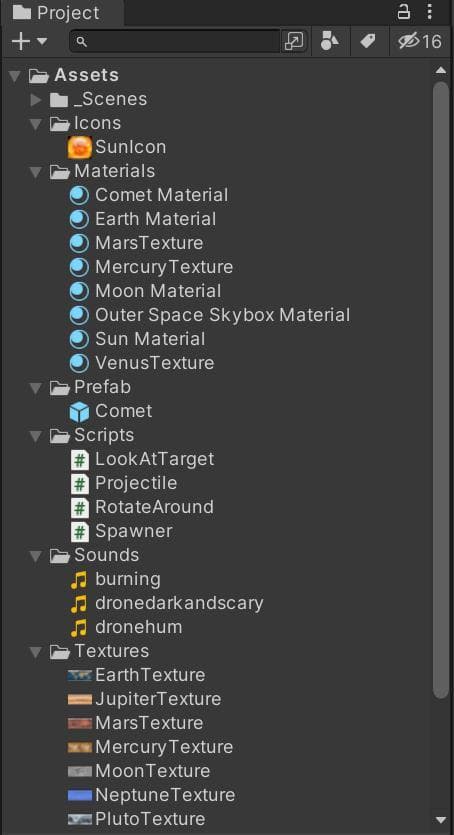Collapse the Scripts folder arrow

point(36,436)
